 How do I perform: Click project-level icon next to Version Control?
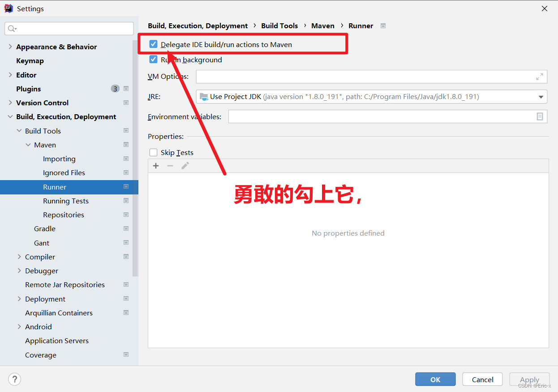pyautogui.click(x=126, y=103)
